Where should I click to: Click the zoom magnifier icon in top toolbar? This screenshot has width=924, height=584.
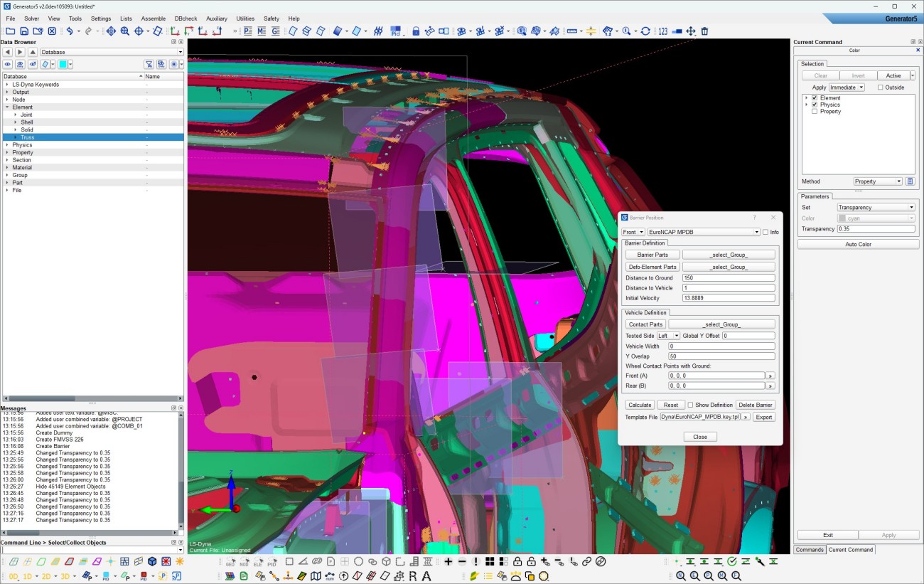[x=125, y=31]
